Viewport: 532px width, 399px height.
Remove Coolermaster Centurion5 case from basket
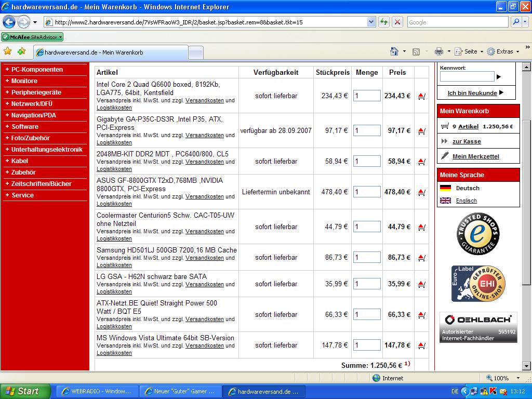[x=422, y=228]
